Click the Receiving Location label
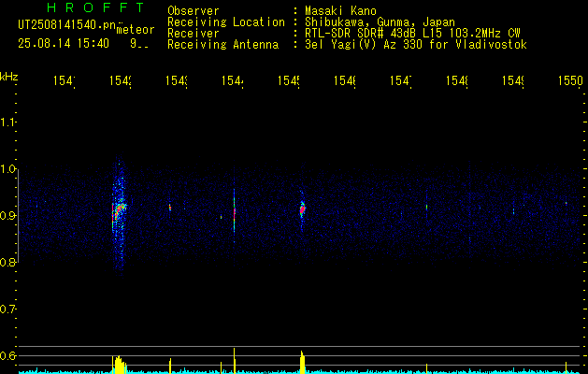The image size is (588, 374). coord(226,22)
